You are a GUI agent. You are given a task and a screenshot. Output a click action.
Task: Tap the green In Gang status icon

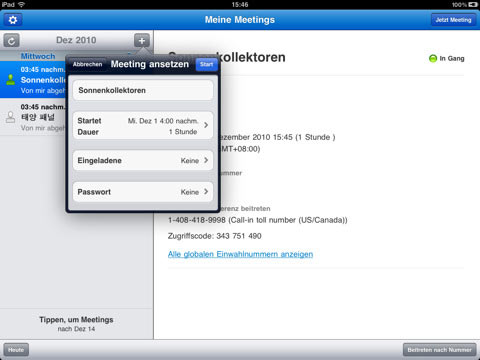coord(433,59)
